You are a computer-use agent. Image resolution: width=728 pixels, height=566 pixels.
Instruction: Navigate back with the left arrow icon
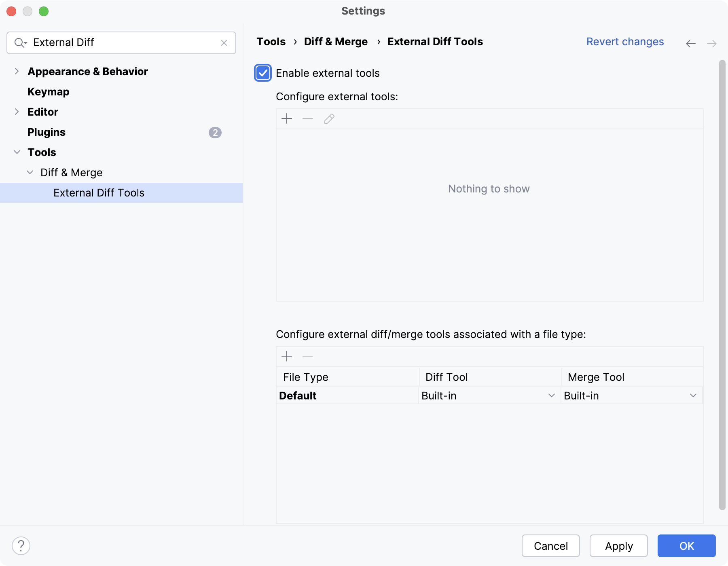pyautogui.click(x=690, y=43)
